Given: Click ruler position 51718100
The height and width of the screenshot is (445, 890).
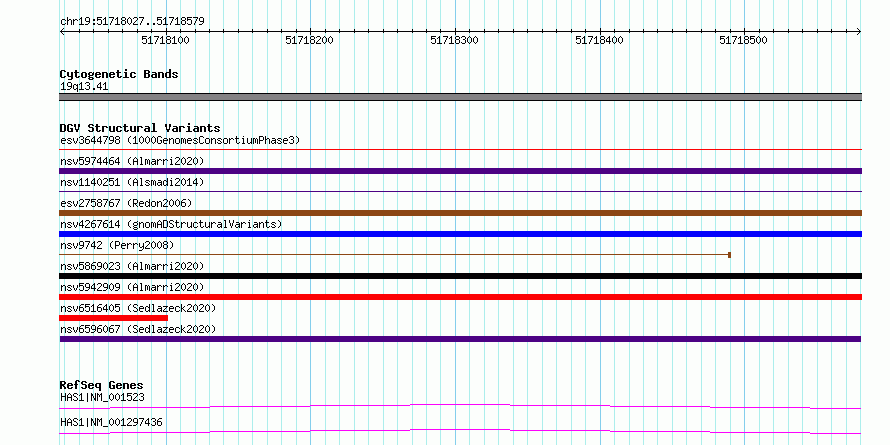Looking at the screenshot, I should coord(165,40).
